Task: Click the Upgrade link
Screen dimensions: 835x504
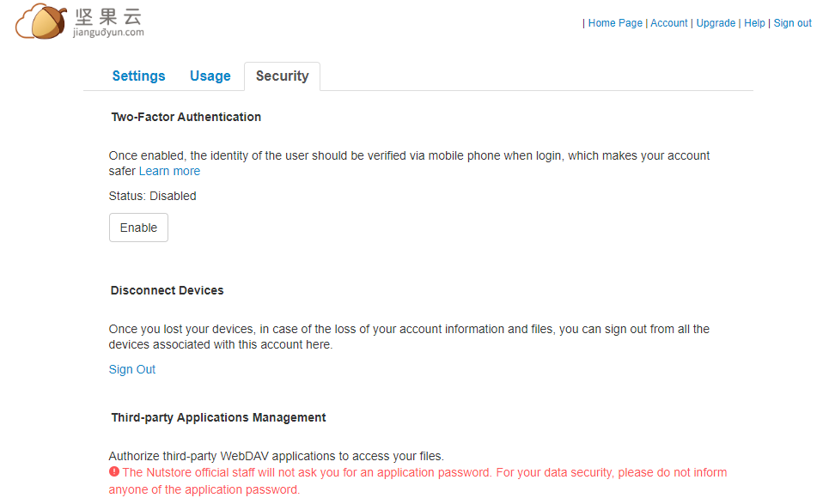Action: pyautogui.click(x=716, y=23)
